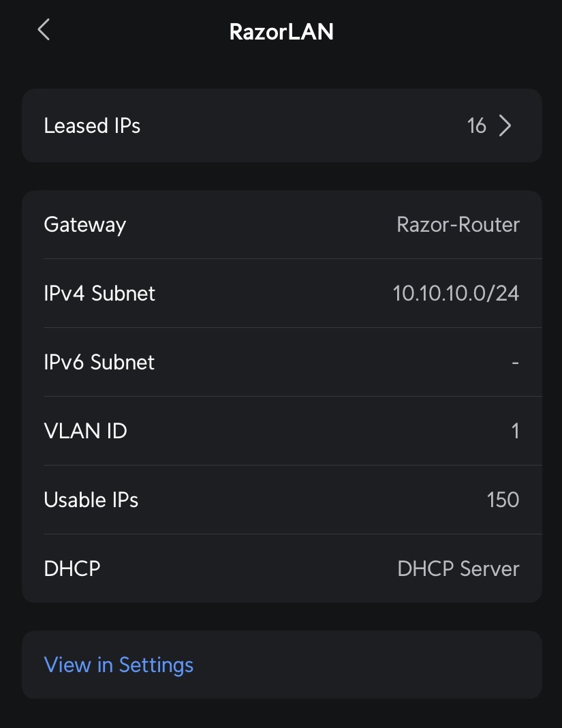Select the IPv4 Subnet label

(x=99, y=294)
